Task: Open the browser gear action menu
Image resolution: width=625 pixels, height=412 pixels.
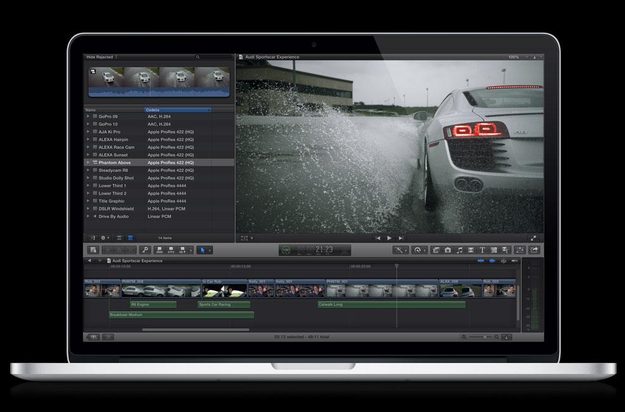Action: click(105, 238)
